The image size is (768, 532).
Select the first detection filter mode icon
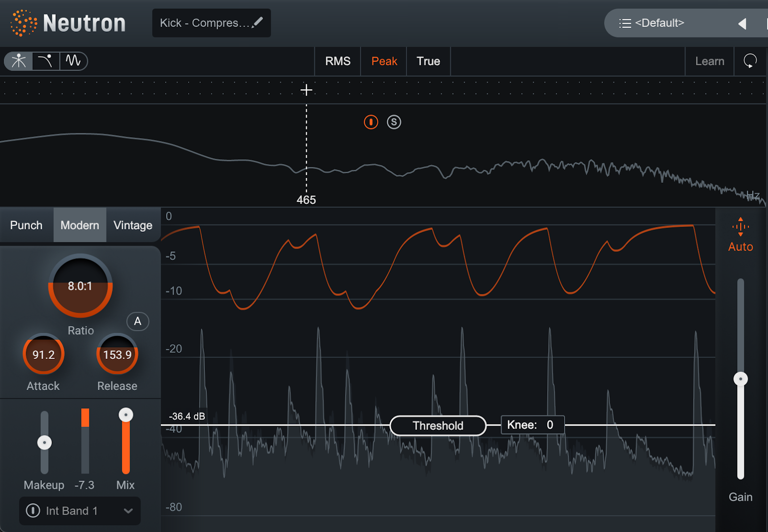(19, 61)
